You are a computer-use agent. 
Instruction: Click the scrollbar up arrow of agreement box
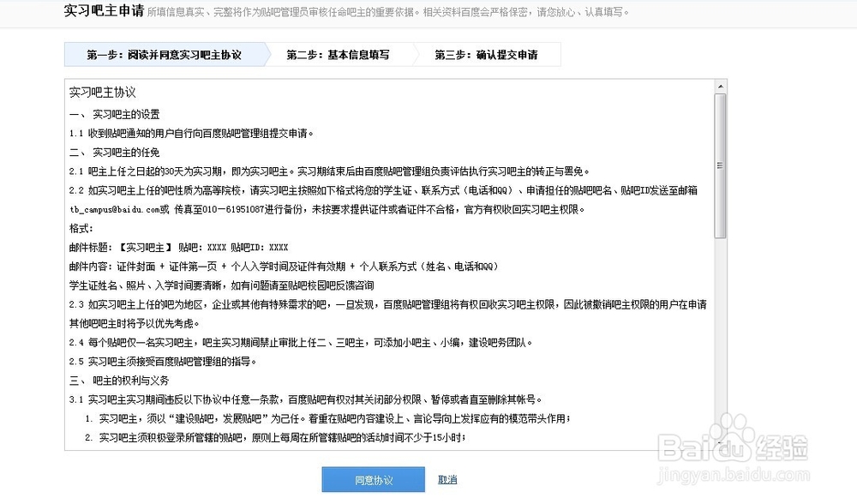(721, 87)
